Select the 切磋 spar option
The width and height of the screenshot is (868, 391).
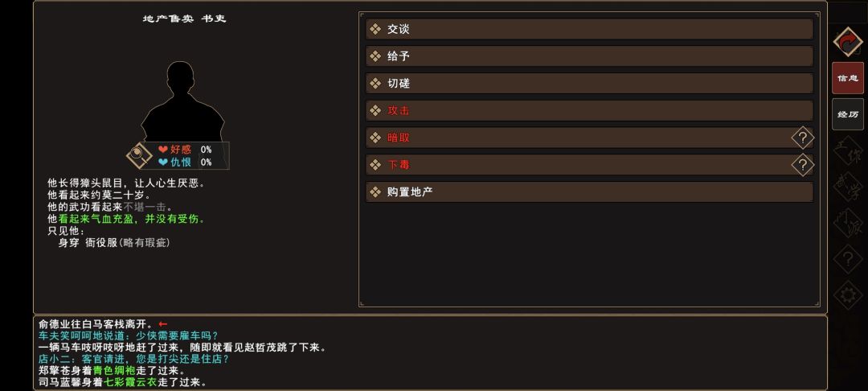point(589,84)
